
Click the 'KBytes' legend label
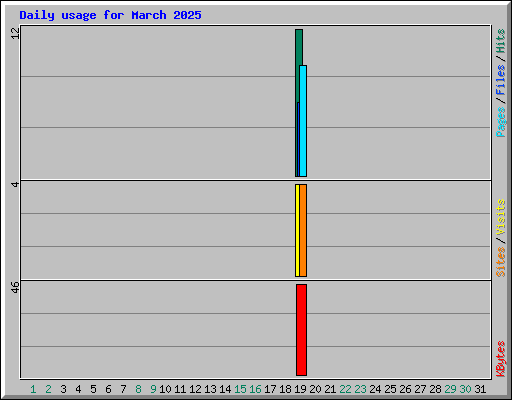pos(500,359)
